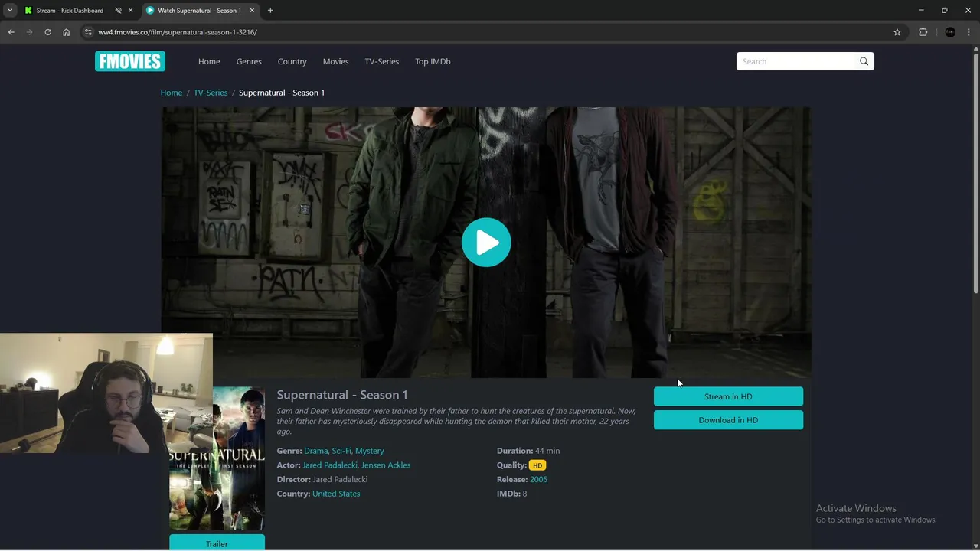This screenshot has height=551, width=980.
Task: Switch to Watch Supernatural tab
Action: tap(199, 11)
